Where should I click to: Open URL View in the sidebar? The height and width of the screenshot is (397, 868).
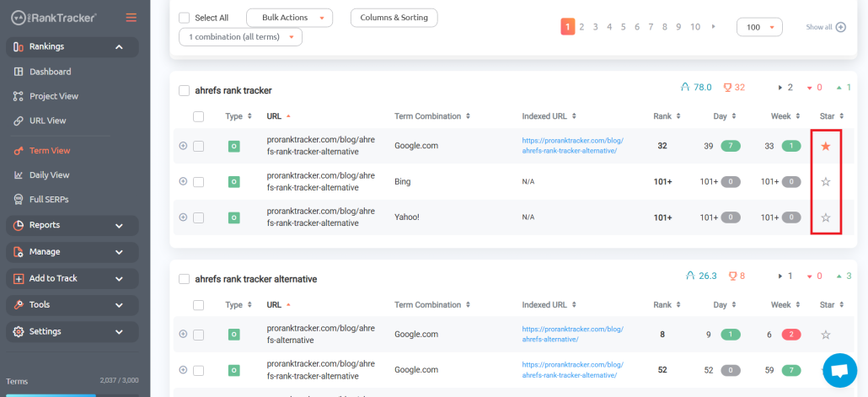pyautogui.click(x=47, y=121)
